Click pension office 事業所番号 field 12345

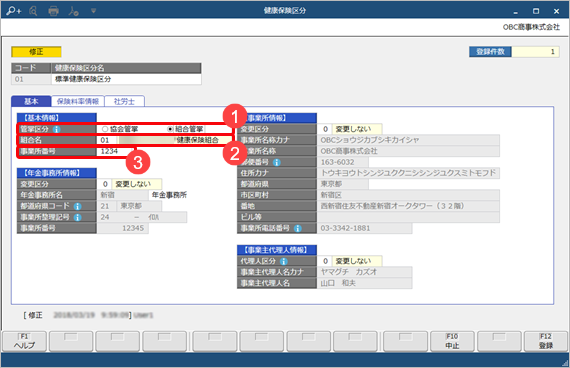[123, 228]
